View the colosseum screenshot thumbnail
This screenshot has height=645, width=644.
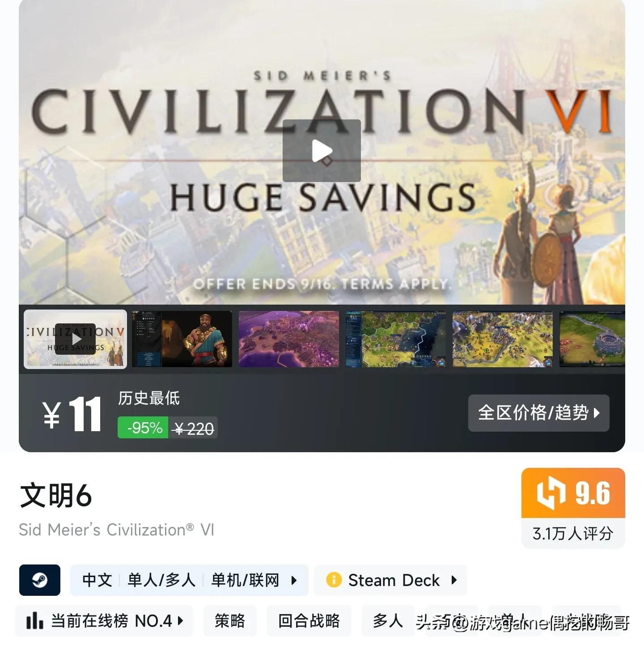pos(592,339)
